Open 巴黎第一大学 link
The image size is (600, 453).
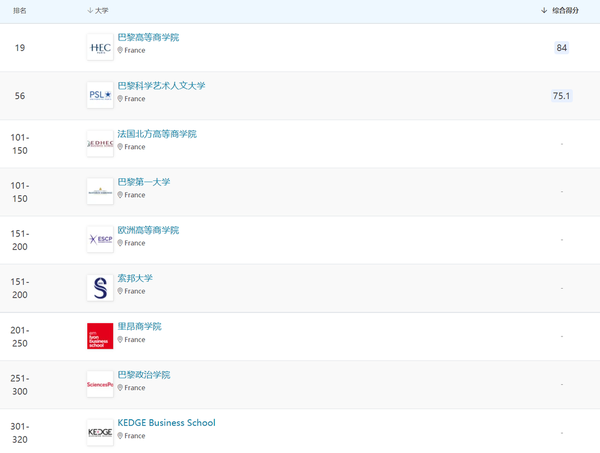click(143, 182)
